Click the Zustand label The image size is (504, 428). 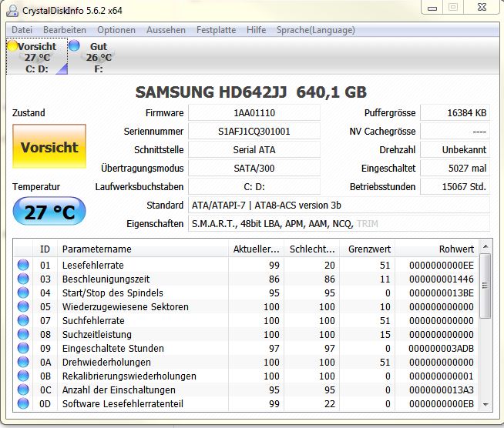29,112
